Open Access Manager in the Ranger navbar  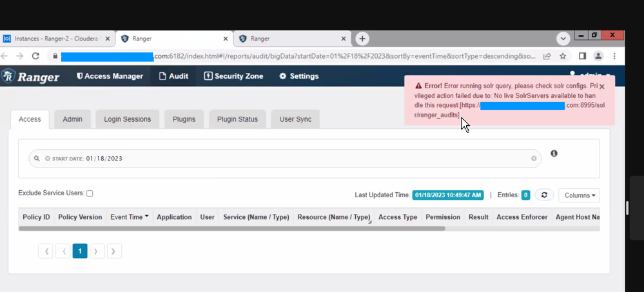pos(110,76)
